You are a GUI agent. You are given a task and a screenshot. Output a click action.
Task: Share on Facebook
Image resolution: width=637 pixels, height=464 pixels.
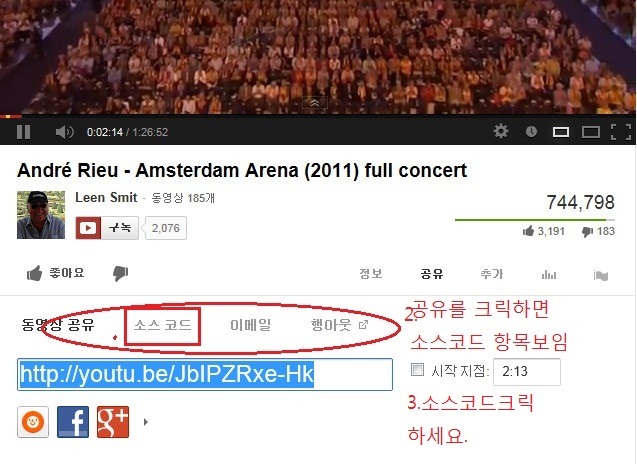73,422
